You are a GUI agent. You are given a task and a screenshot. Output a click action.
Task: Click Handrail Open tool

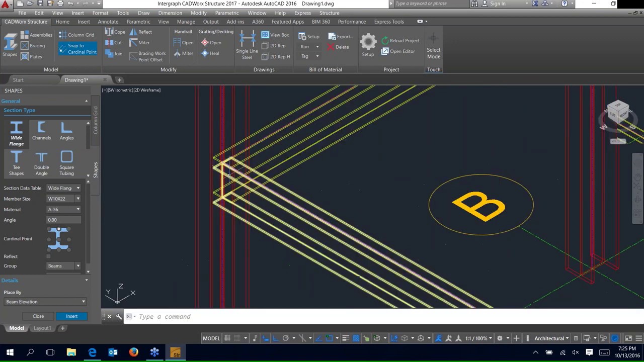tap(183, 43)
